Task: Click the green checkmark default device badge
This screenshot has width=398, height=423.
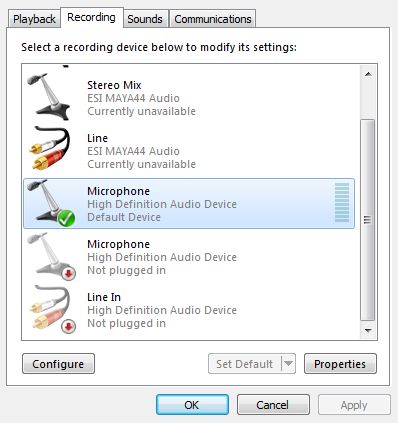Action: coord(66,218)
